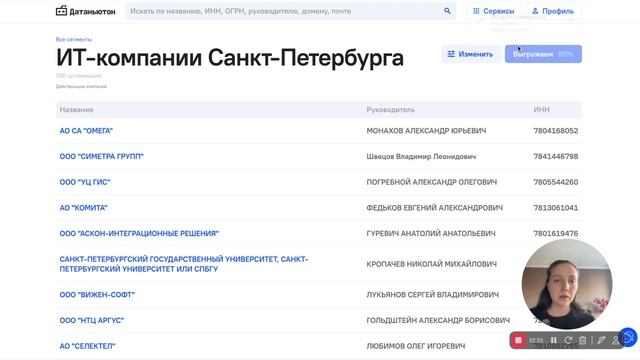Click the Действующие компании filter label
The width and height of the screenshot is (640, 360).
pyautogui.click(x=81, y=87)
